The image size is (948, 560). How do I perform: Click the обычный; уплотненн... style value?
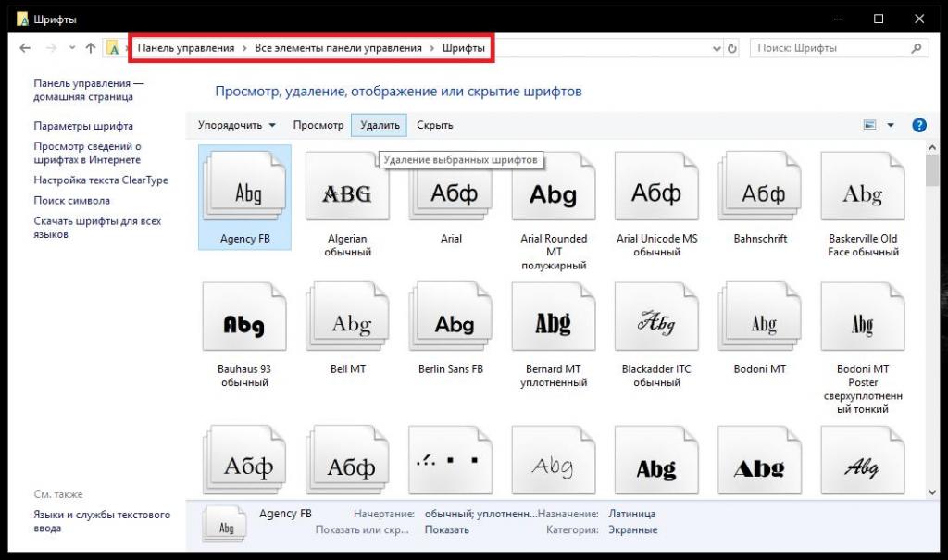click(x=480, y=514)
